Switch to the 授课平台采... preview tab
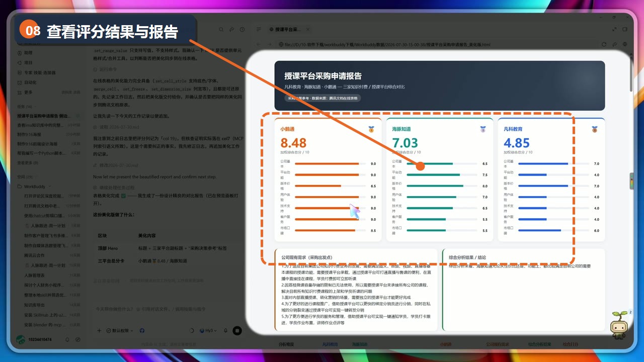This screenshot has width=644, height=362. 288,30
